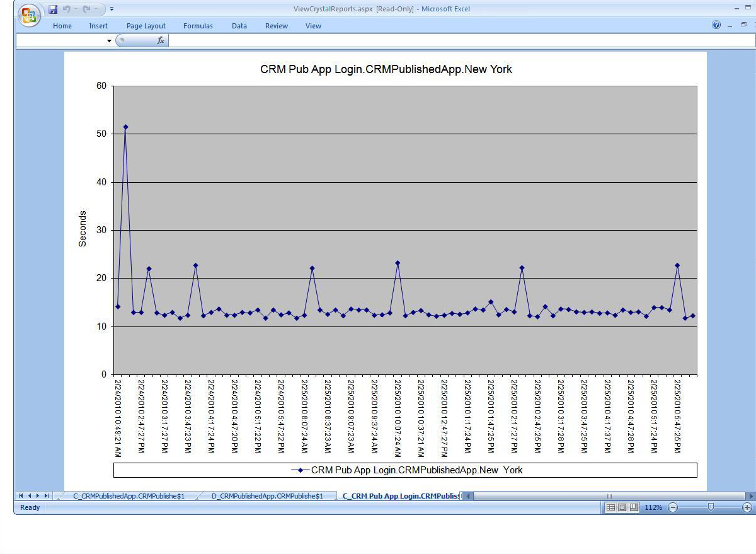
Task: Click into the formula bar
Action: [x=461, y=40]
